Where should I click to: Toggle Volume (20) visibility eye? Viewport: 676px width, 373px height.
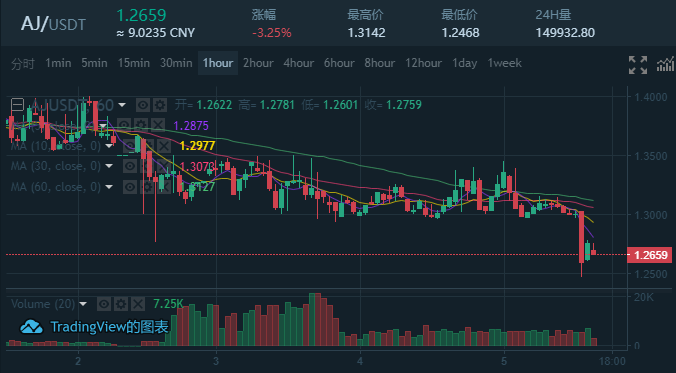[103, 304]
